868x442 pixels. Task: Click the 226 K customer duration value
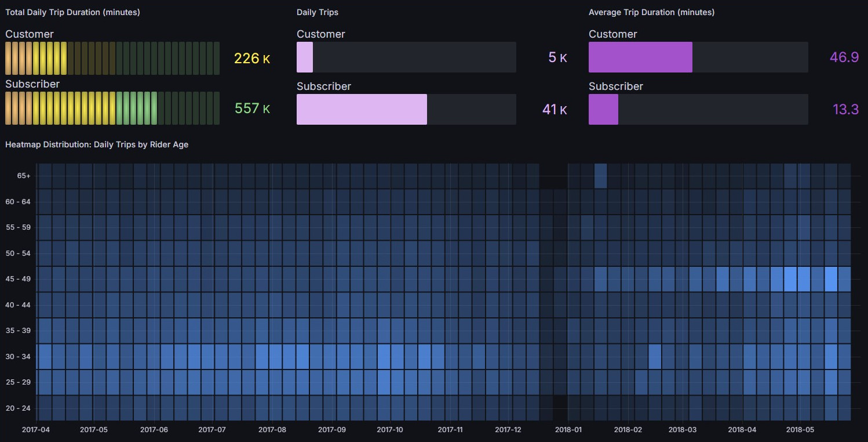(252, 59)
